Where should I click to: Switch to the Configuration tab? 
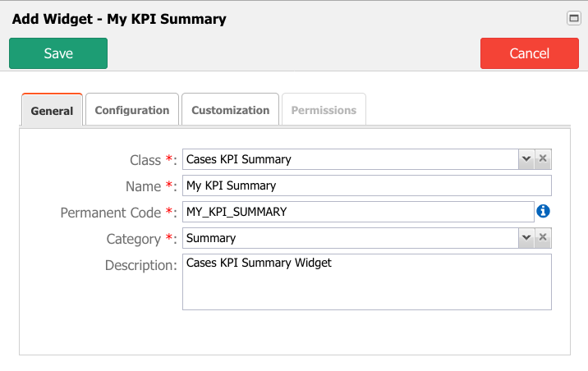132,110
